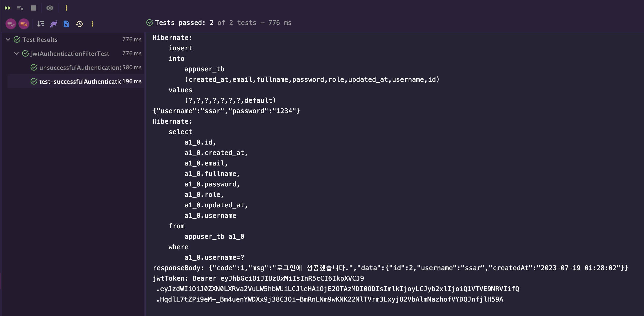The image size is (644, 316).
Task: Collapse the JwtAuthenticationFilterTest node
Action: pyautogui.click(x=16, y=54)
